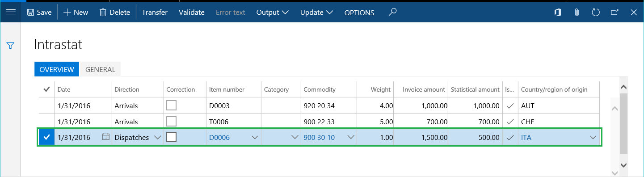Refresh the page with the circular arrow
The height and width of the screenshot is (177, 644).
pos(596,13)
